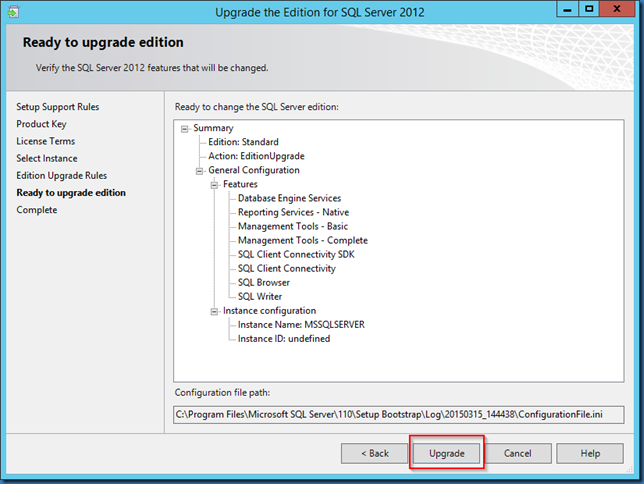Collapse the Features tree node
Viewport: 644px width, 484px height.
point(214,185)
